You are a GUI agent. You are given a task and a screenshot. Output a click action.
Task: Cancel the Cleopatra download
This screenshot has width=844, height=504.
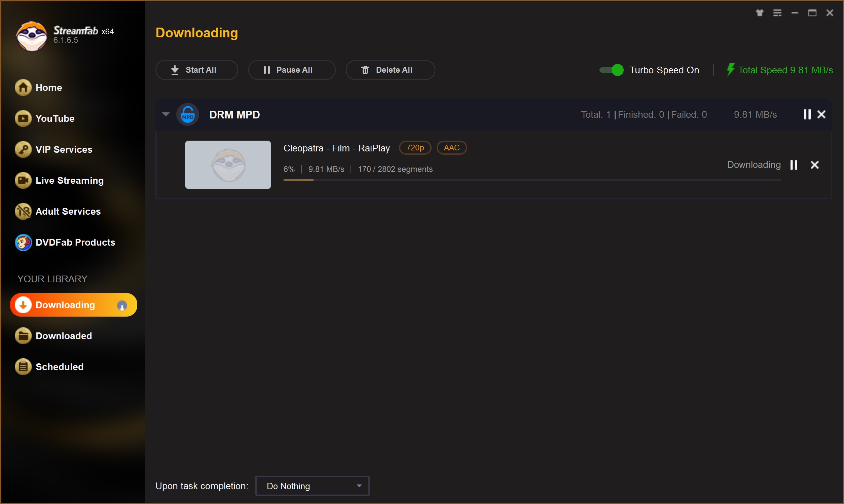click(814, 165)
